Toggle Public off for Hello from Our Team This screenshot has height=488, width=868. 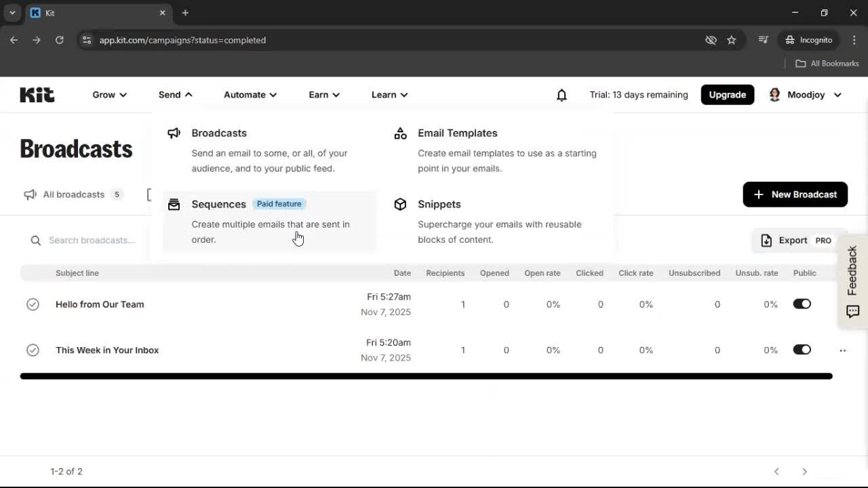pyautogui.click(x=802, y=304)
